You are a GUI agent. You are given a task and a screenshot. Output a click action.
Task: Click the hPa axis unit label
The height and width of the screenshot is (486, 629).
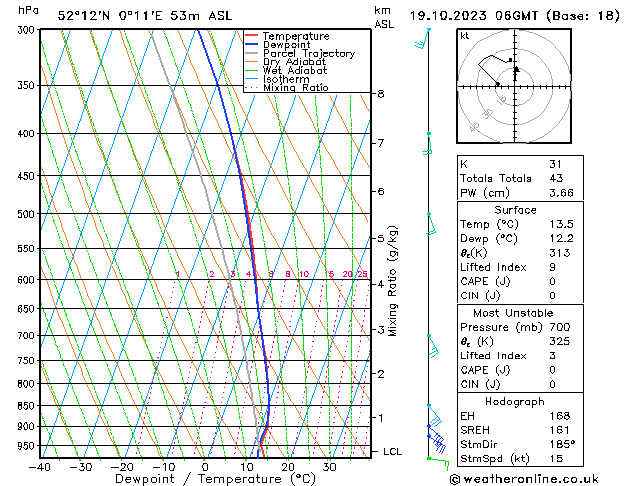28,11
